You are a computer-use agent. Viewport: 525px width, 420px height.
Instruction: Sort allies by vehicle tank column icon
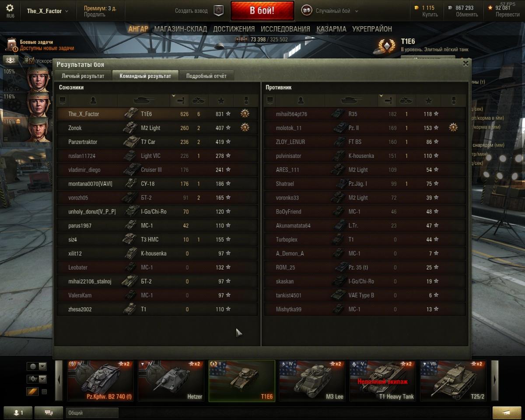(x=143, y=101)
